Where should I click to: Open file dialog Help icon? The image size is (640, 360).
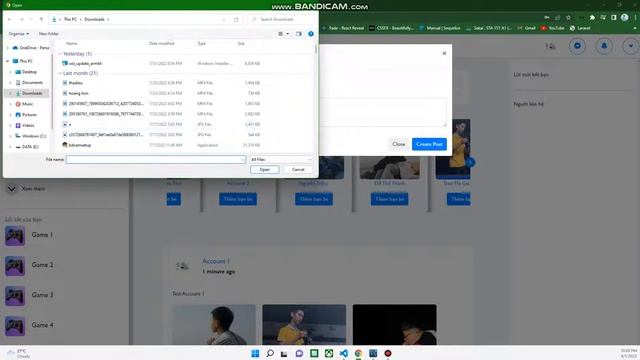click(311, 34)
